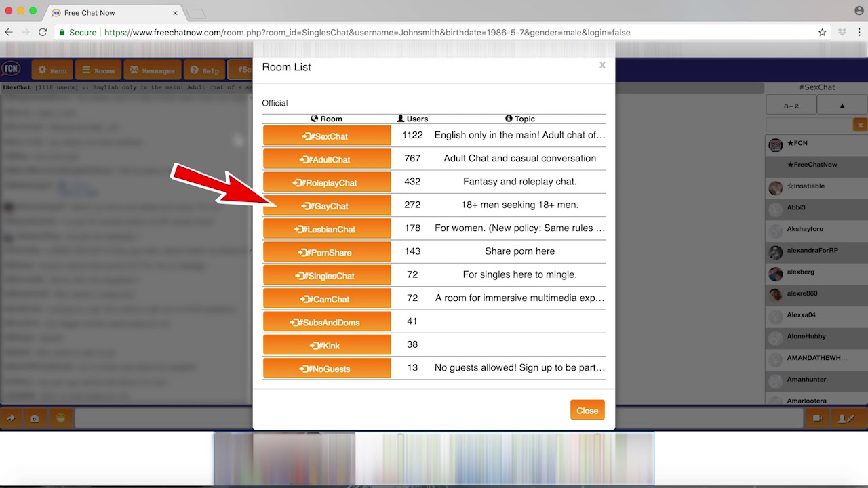The image size is (868, 488).
Task: Click the user microphone icon at bottom right
Action: [847, 418]
